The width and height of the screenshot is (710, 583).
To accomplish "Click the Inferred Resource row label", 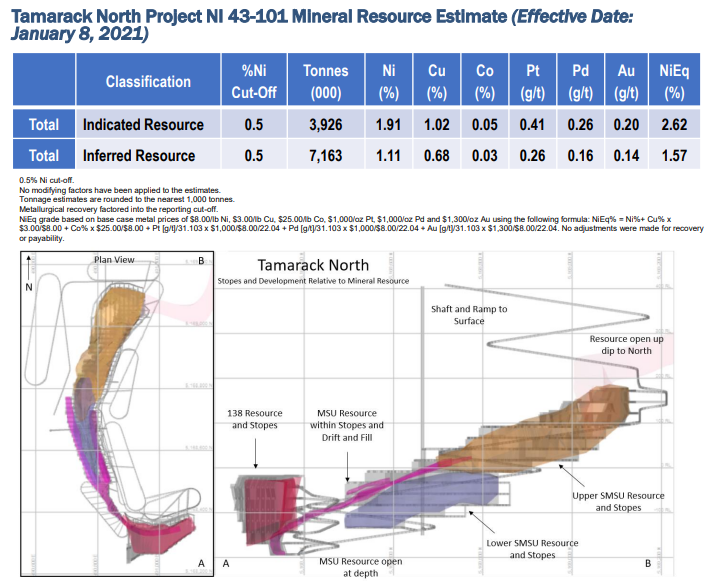I will click(143, 156).
